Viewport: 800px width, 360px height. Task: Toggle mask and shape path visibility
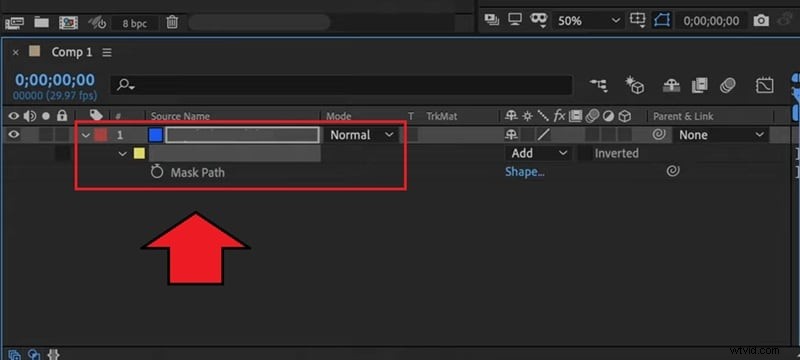(x=662, y=20)
